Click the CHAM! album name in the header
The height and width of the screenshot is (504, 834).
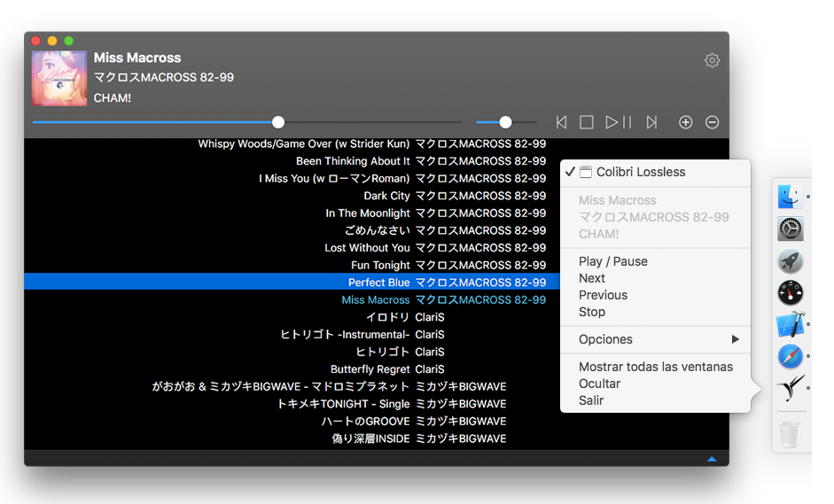pos(113,97)
